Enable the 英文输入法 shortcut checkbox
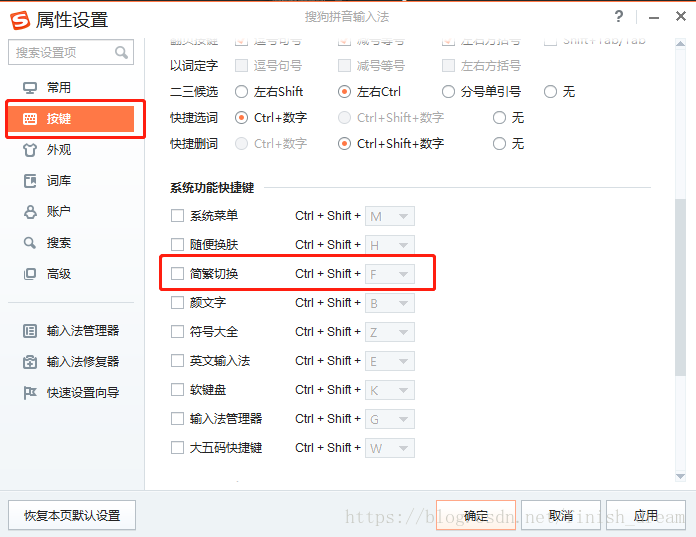Screen dimensions: 696x537 [x=178, y=360]
